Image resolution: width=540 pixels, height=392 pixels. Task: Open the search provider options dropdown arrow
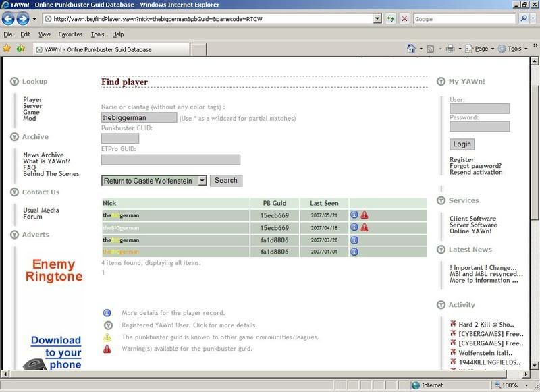tap(533, 19)
